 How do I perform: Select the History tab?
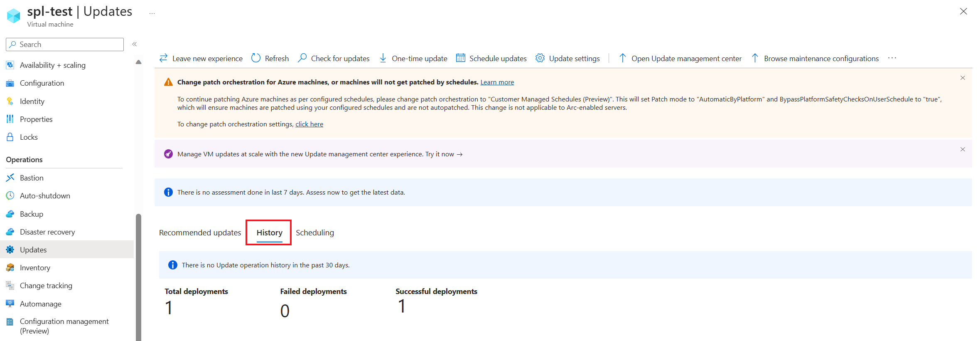(269, 232)
